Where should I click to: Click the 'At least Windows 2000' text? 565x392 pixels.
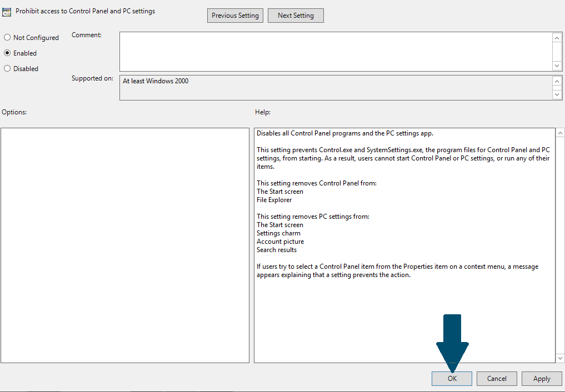tap(156, 81)
